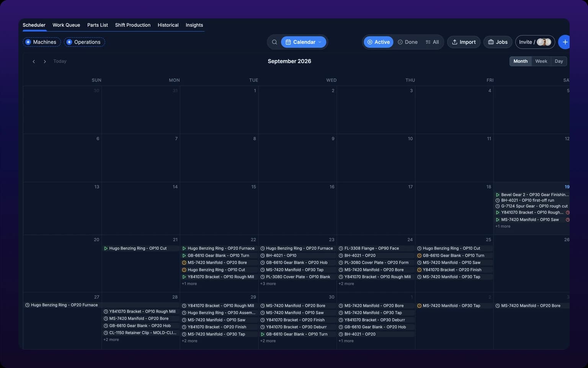Click the clock icon beside PL-3080 Cover Plate - OP10 Blank
Screen dimensions: 588x368
tap(263, 277)
